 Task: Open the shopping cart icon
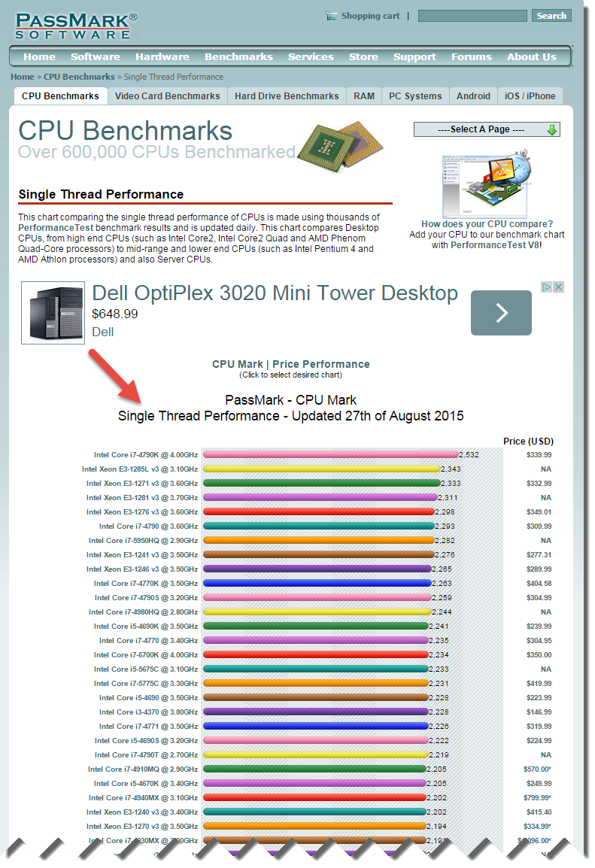tap(331, 16)
